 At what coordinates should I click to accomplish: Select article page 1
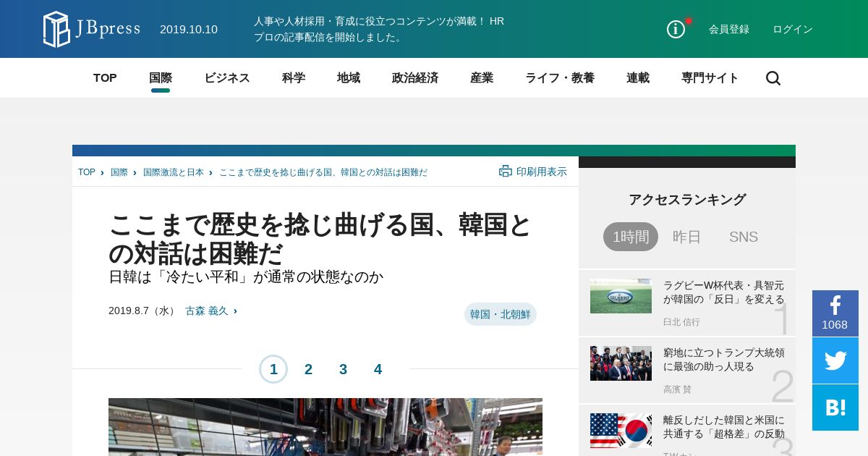[273, 369]
